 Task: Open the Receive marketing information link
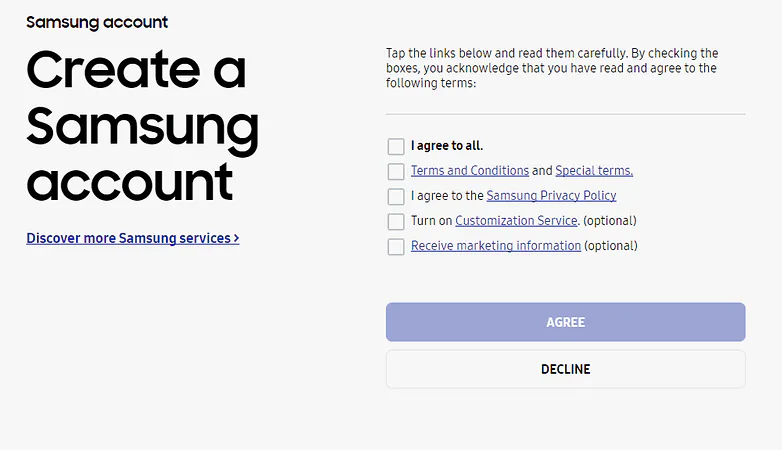point(496,245)
